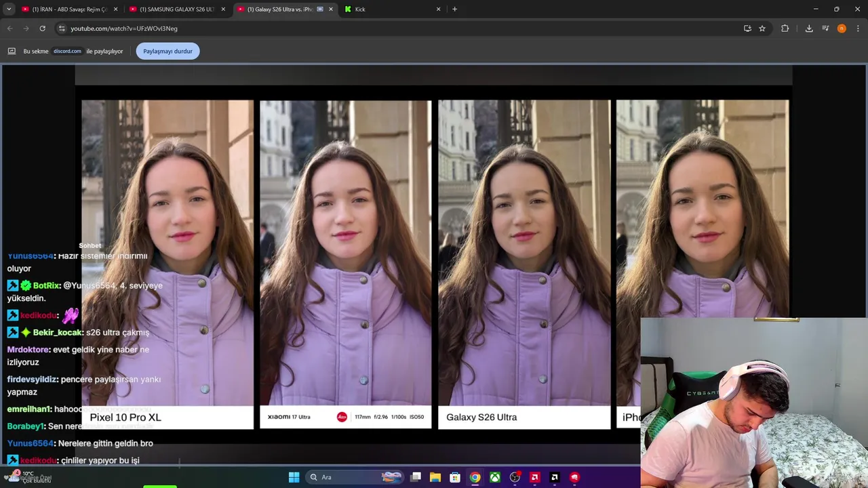Close the Galaxy S26 Ultra vs. iPhone tab

[331, 9]
